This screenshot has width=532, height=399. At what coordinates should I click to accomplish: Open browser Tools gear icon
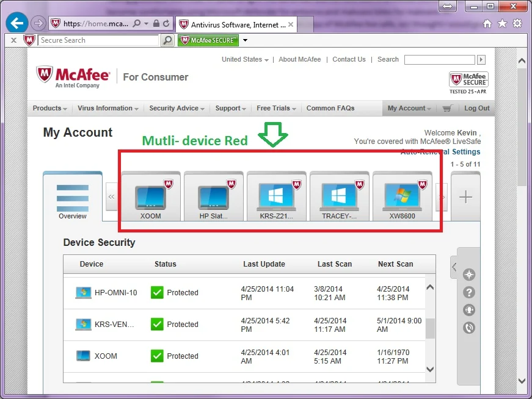click(x=517, y=23)
